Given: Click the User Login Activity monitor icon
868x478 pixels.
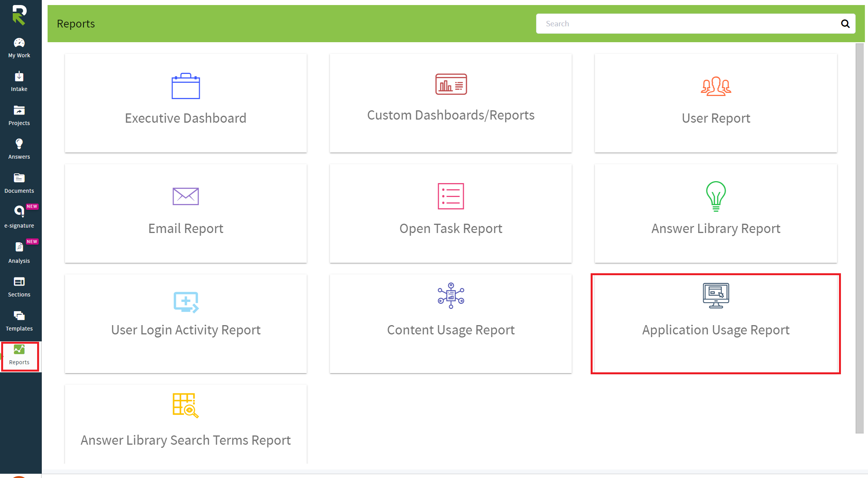Looking at the screenshot, I should pos(186,302).
